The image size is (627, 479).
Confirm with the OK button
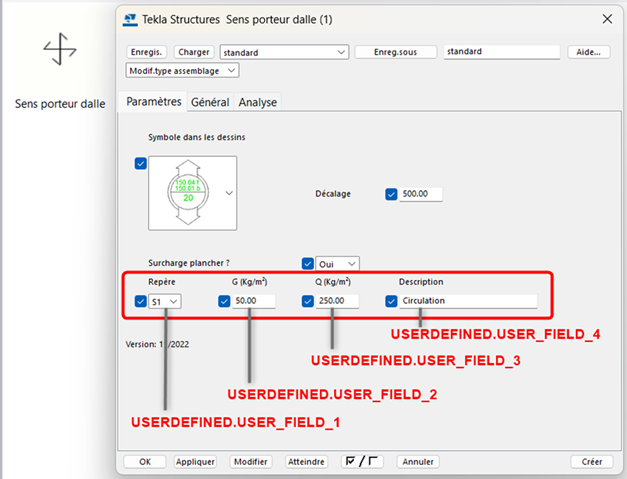pos(145,461)
